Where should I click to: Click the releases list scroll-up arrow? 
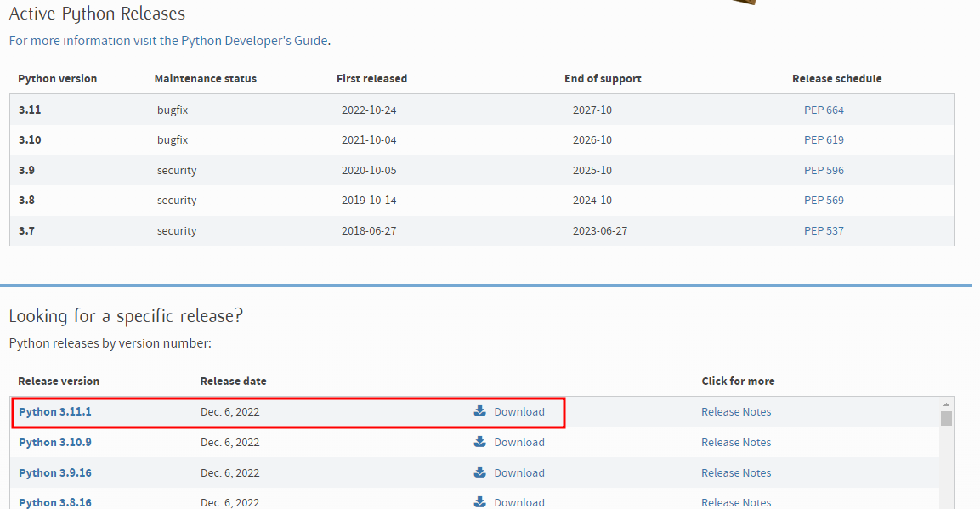(946, 404)
